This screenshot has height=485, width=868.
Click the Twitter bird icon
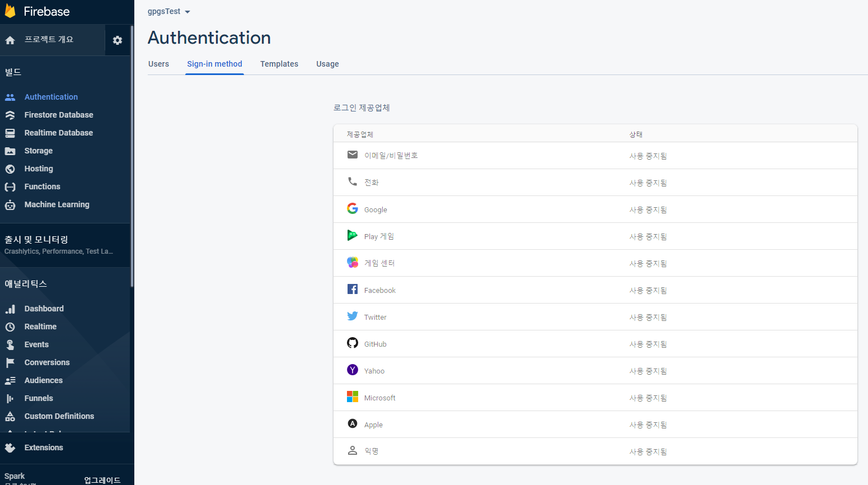[353, 316]
